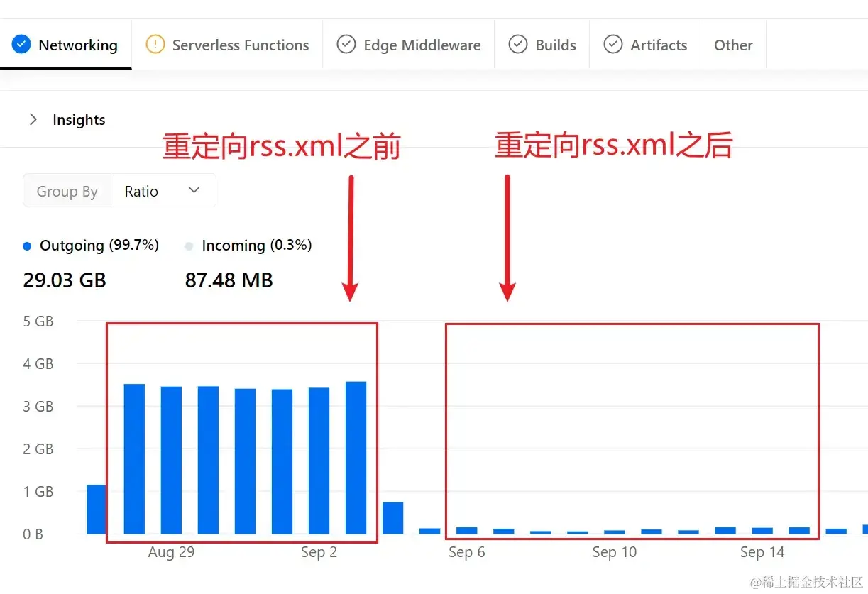Switch to Serverless Functions tab
This screenshot has height=594, width=868.
[227, 45]
